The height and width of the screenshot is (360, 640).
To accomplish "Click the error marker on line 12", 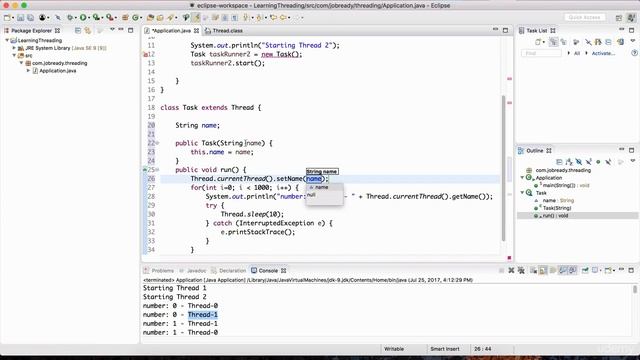I will click(x=145, y=54).
